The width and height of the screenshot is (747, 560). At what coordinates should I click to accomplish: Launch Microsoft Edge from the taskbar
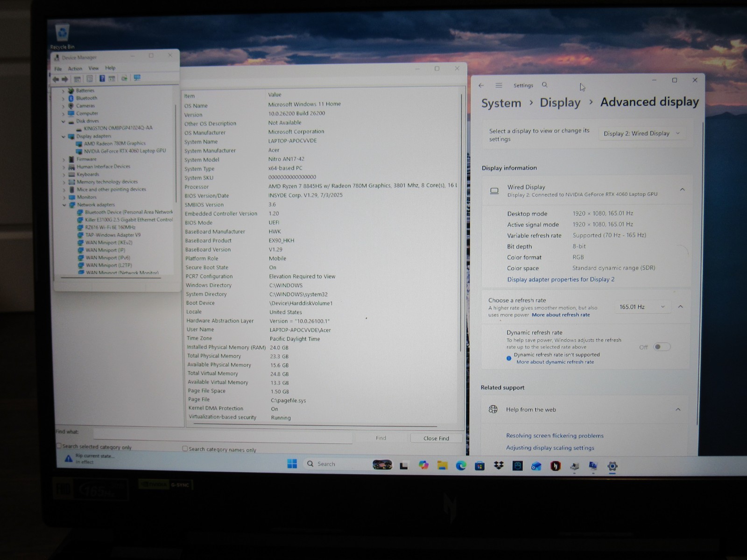tap(461, 465)
